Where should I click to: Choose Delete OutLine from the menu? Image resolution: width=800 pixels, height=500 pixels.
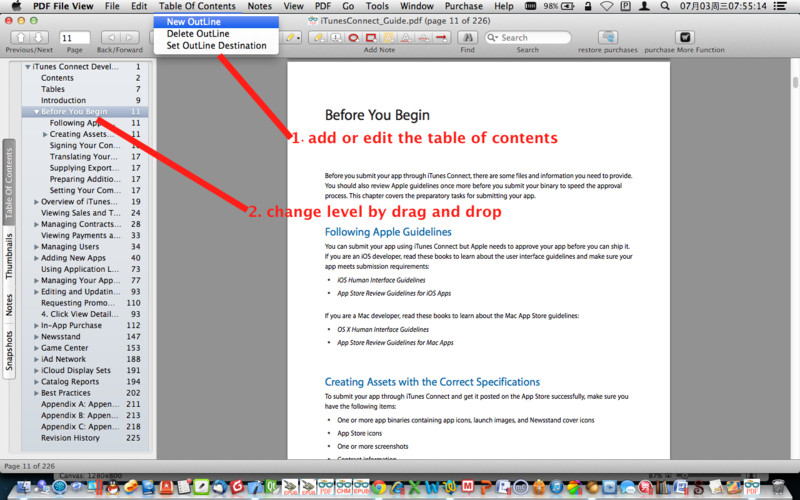click(x=216, y=34)
